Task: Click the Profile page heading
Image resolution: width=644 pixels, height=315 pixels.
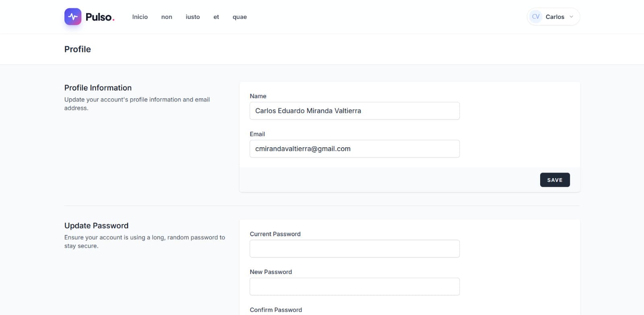Action: [x=78, y=49]
